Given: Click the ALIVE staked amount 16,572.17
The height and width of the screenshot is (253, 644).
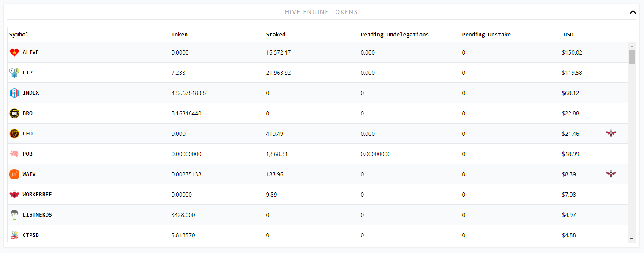Looking at the screenshot, I should click(x=278, y=52).
